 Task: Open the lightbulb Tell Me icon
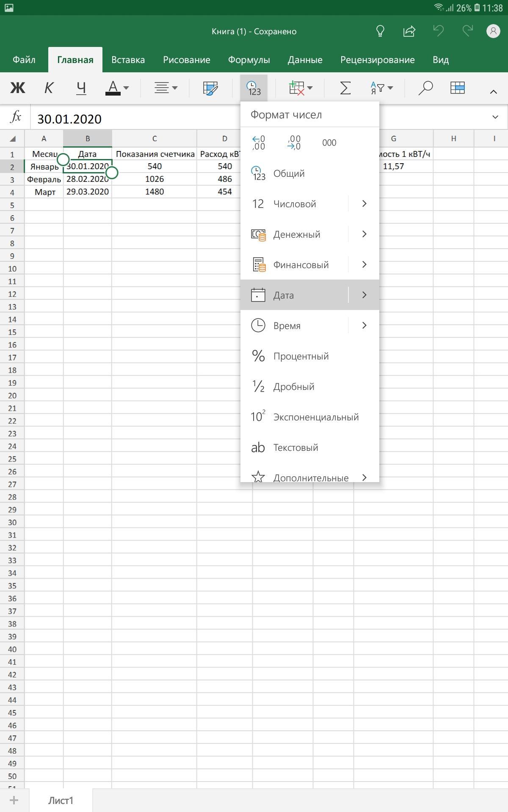380,31
